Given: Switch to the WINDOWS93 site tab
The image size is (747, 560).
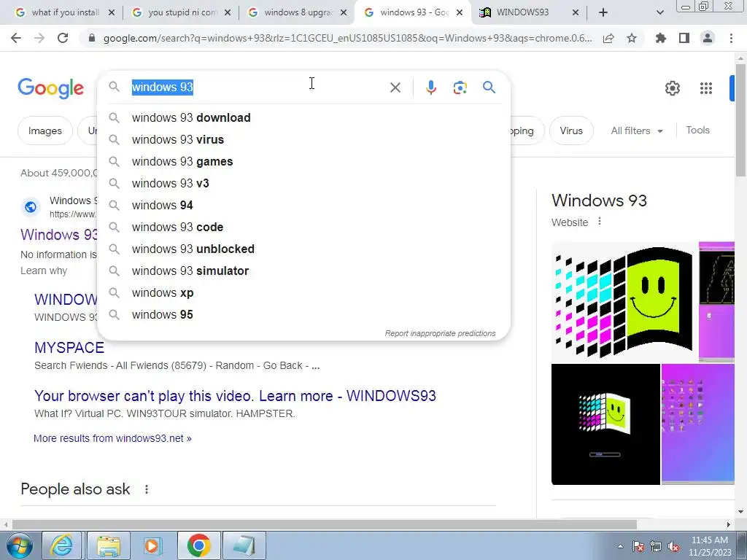Looking at the screenshot, I should tap(523, 13).
